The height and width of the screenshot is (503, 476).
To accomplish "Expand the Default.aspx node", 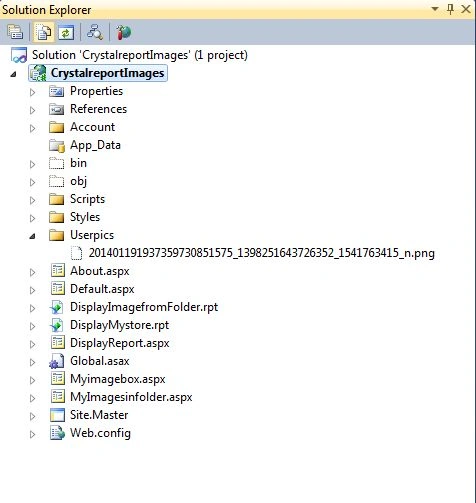I will [x=32, y=290].
